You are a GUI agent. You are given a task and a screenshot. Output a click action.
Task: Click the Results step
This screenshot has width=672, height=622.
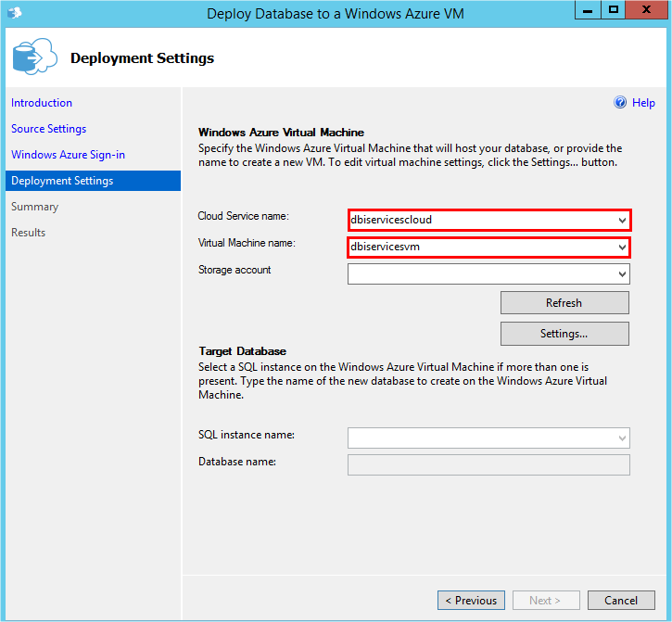29,233
